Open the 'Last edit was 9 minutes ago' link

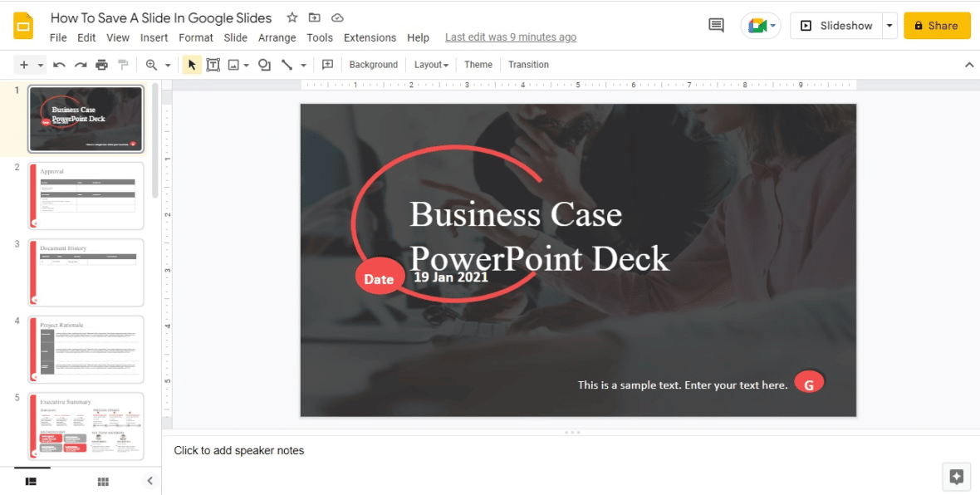point(510,37)
